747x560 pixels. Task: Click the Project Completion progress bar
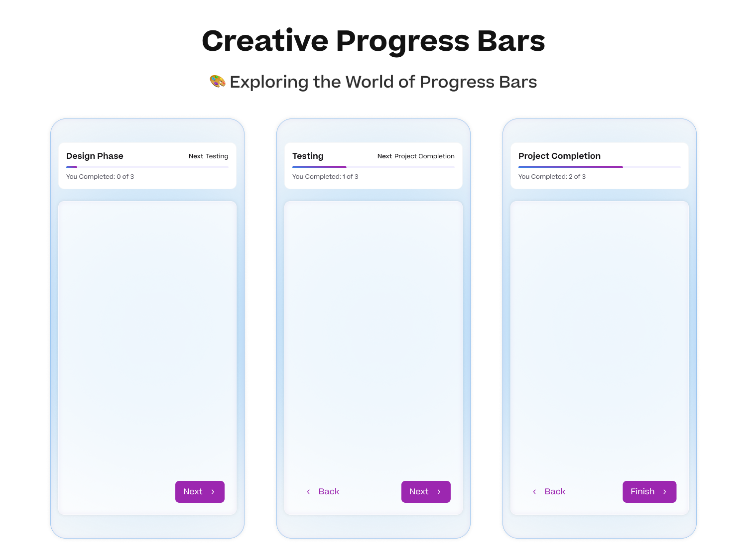click(x=599, y=167)
